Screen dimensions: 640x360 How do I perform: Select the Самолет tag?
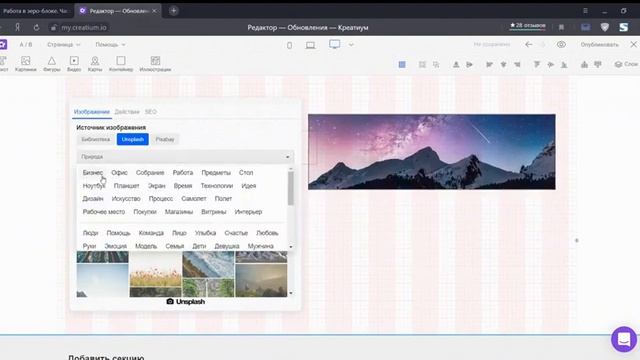(194, 199)
